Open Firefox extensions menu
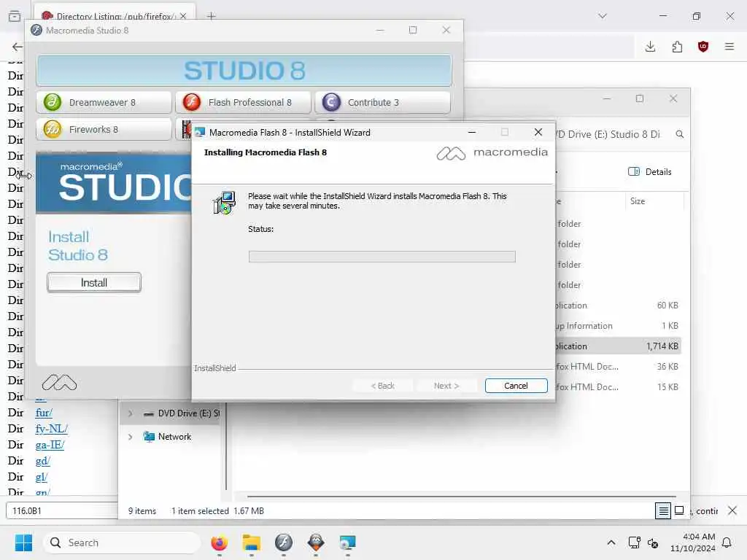The width and height of the screenshot is (747, 560). tap(677, 47)
